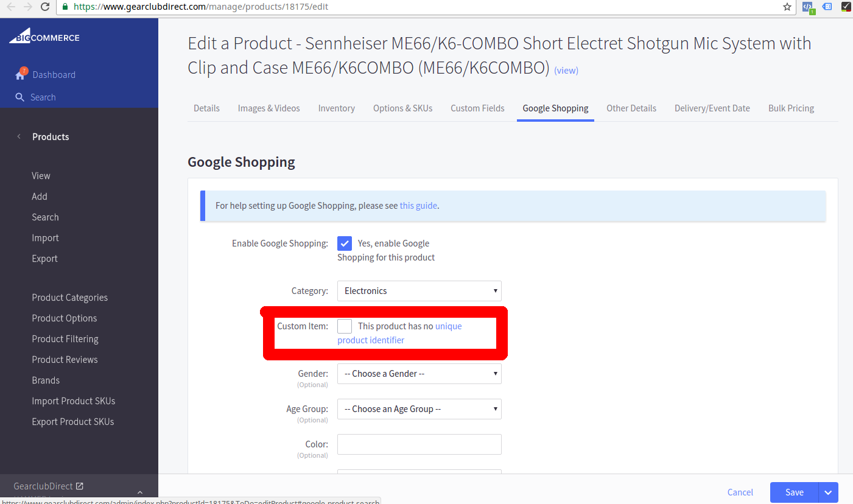
Task: Bookmark page with star icon
Action: click(787, 7)
